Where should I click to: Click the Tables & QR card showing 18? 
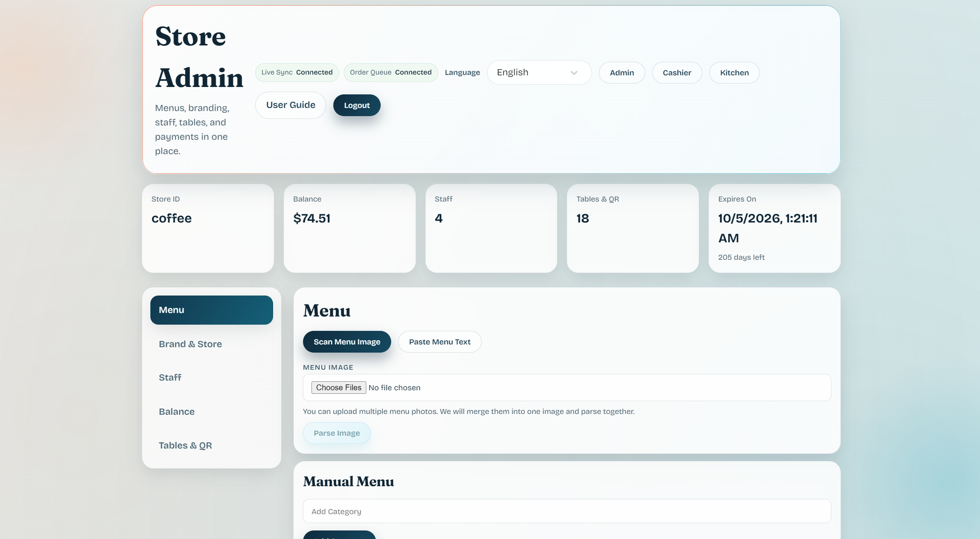(633, 228)
